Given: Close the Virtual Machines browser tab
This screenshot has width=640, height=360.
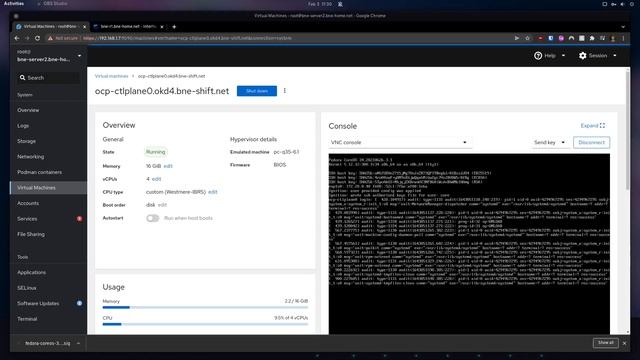Looking at the screenshot, I should (x=84, y=27).
